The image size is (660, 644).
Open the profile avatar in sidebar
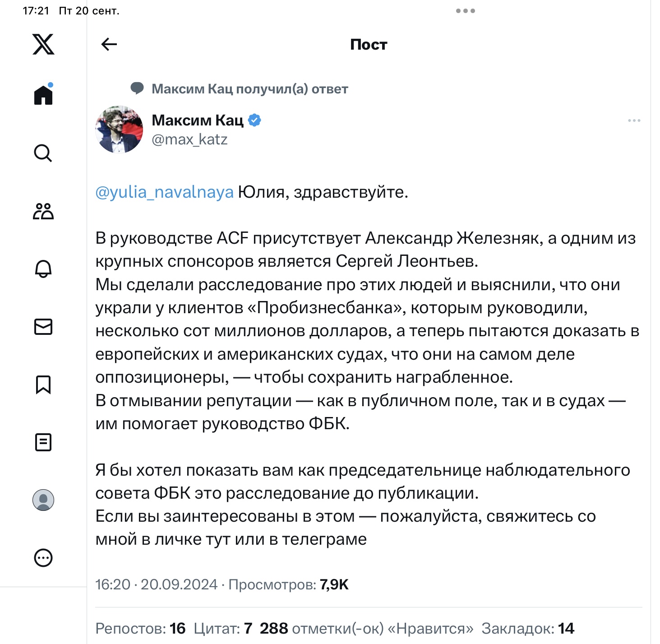click(43, 500)
